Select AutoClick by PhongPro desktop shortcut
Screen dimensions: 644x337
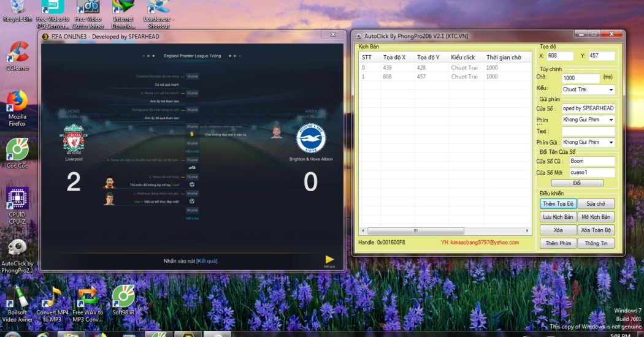click(17, 256)
